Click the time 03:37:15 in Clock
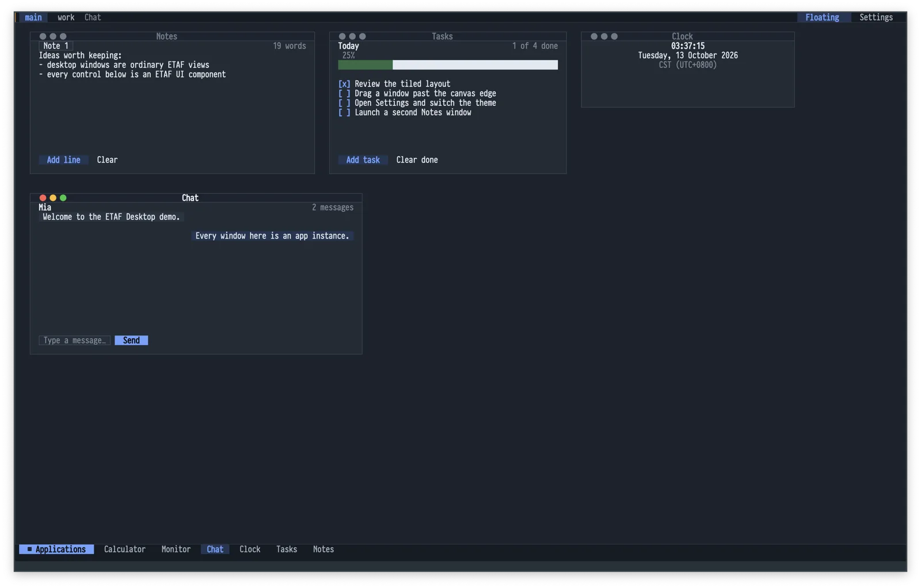 [688, 46]
